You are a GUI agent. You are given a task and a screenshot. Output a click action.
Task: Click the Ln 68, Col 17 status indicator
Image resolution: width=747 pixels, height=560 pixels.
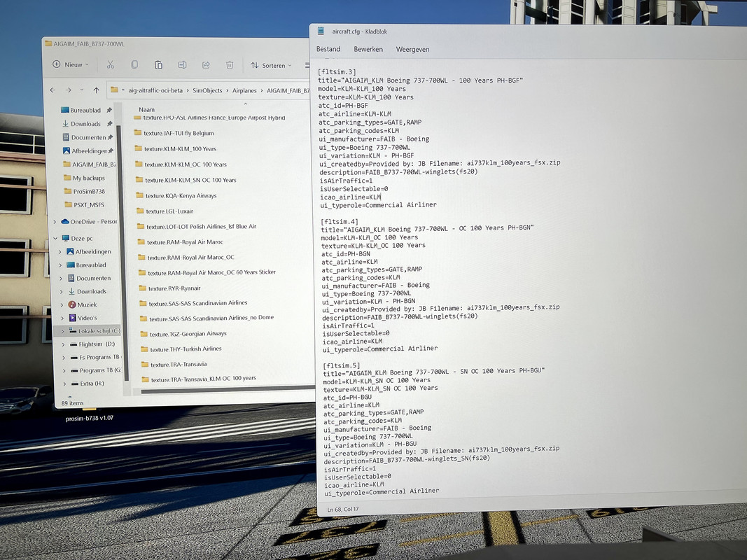click(343, 509)
